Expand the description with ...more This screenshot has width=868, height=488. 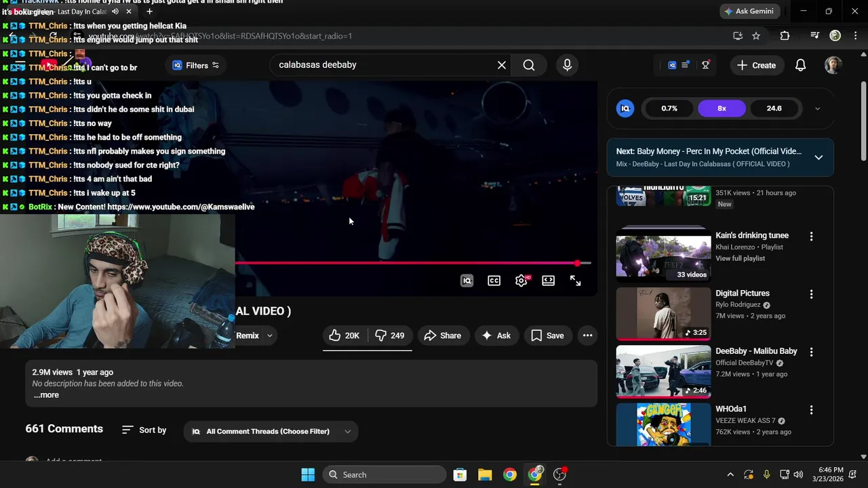click(46, 395)
